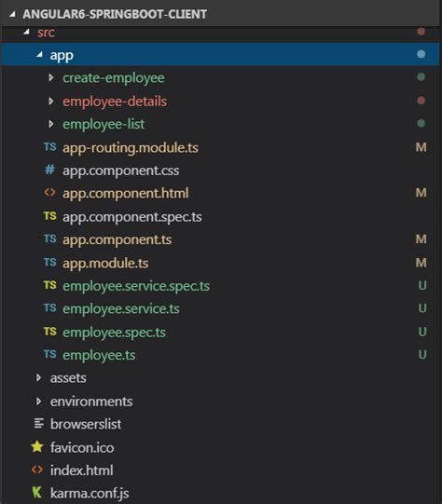The height and width of the screenshot is (504, 442).
Task: Collapse the ANGULAR6-SPRINGBOOT-CLIENT project section
Action: pyautogui.click(x=12, y=14)
